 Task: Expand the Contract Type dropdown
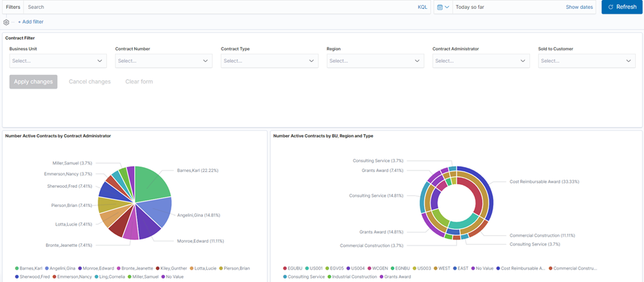(x=270, y=61)
